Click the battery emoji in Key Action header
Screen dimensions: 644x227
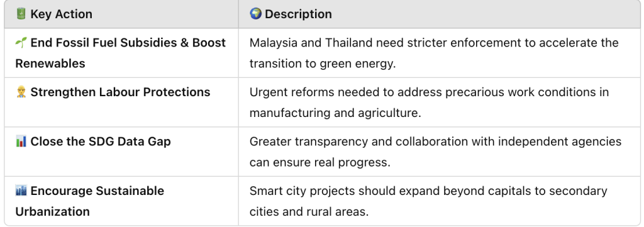tap(21, 14)
